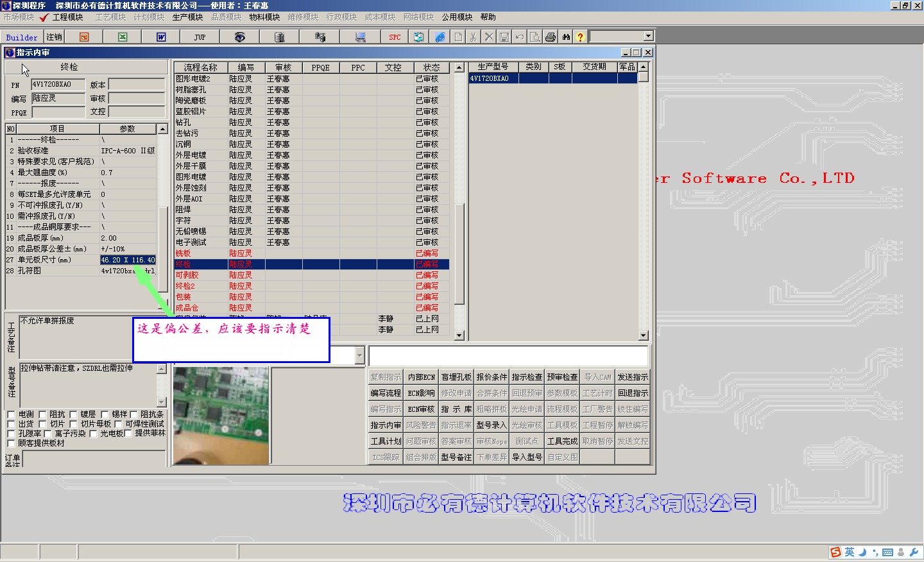Enable the 锡样 checkbox
Viewport: 924px width, 562px height.
105,414
